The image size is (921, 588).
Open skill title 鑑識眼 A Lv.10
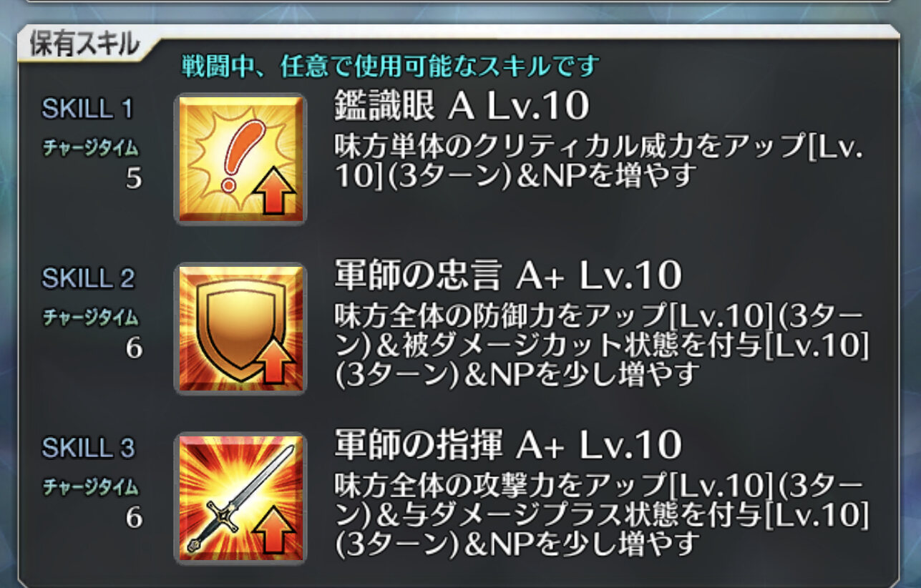[462, 107]
